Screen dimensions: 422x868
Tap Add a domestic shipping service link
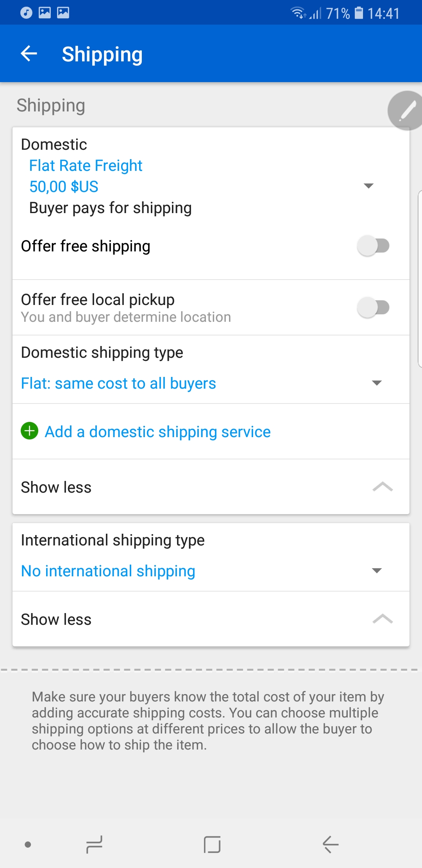[157, 432]
